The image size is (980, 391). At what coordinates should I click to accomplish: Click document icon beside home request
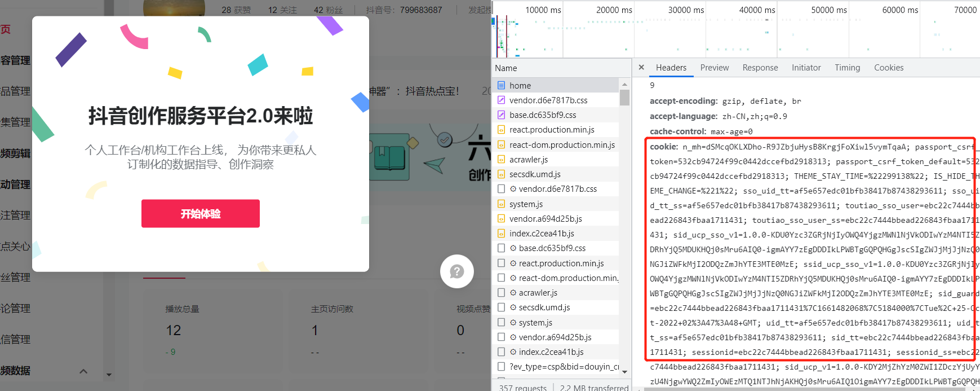501,85
